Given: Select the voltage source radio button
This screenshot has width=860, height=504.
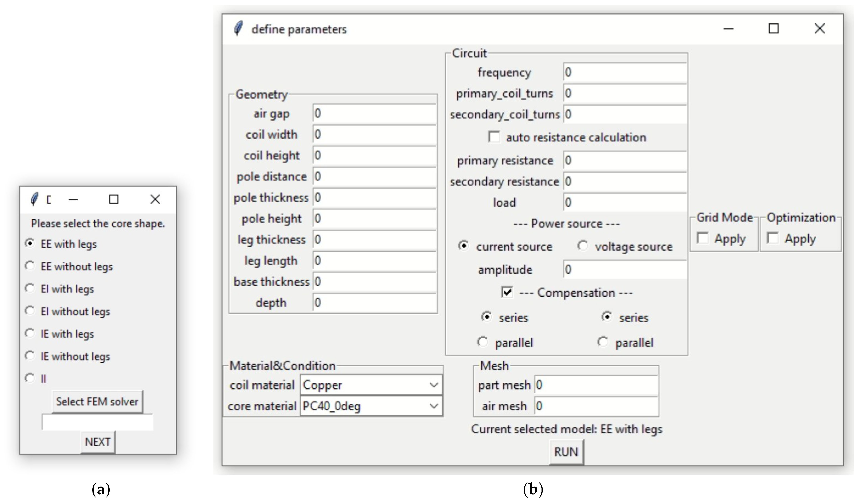Looking at the screenshot, I should click(x=583, y=246).
